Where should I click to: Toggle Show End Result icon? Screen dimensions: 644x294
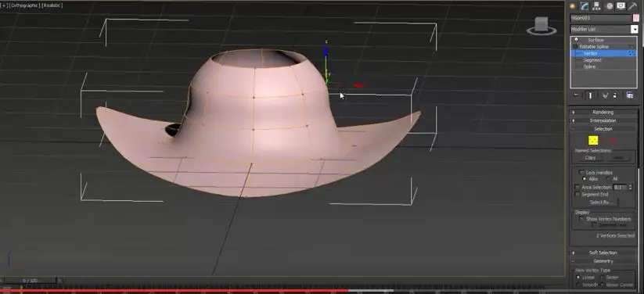(x=590, y=95)
